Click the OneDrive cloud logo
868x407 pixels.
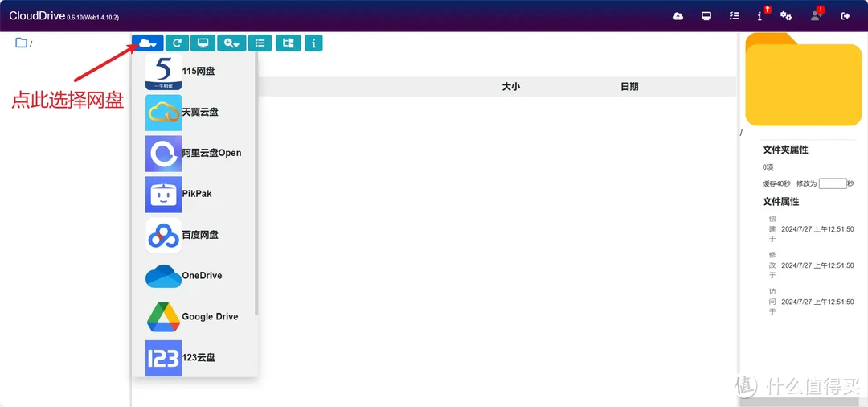(163, 277)
